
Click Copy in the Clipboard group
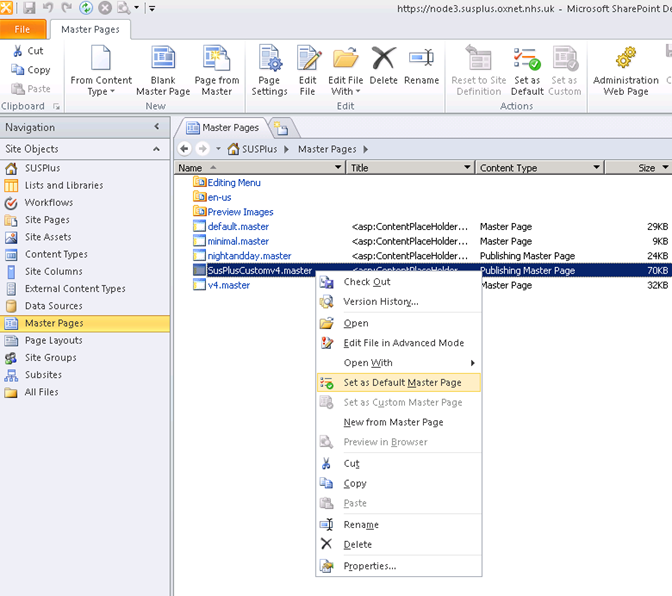click(31, 69)
